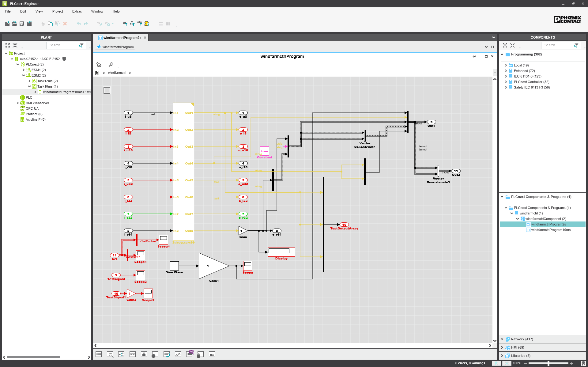Image resolution: width=588 pixels, height=367 pixels.
Task: Click the magnifier search icon in editor
Action: point(111,65)
